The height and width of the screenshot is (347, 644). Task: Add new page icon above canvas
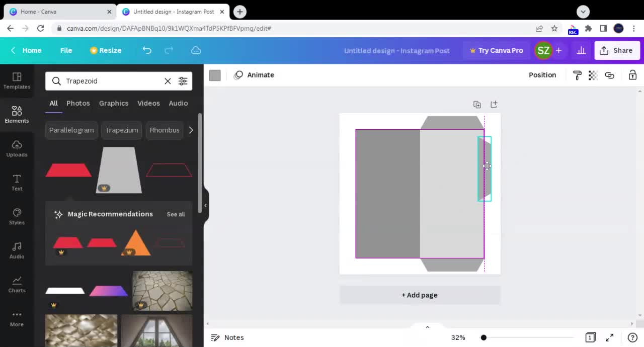pyautogui.click(x=494, y=104)
